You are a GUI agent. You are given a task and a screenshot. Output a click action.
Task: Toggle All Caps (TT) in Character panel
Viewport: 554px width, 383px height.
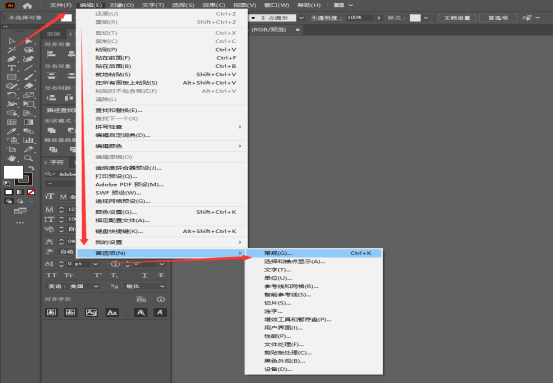pyautogui.click(x=52, y=275)
